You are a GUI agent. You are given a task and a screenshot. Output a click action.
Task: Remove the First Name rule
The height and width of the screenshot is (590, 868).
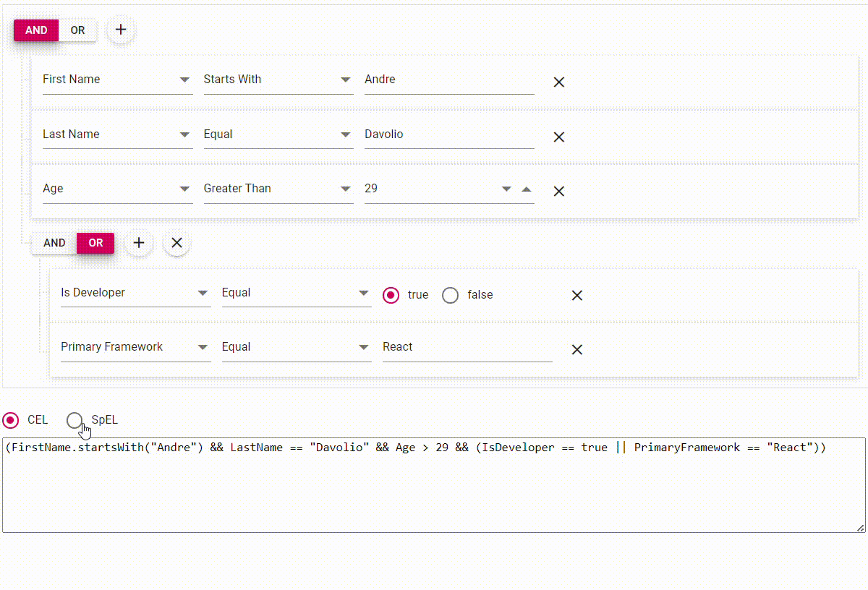pos(558,82)
